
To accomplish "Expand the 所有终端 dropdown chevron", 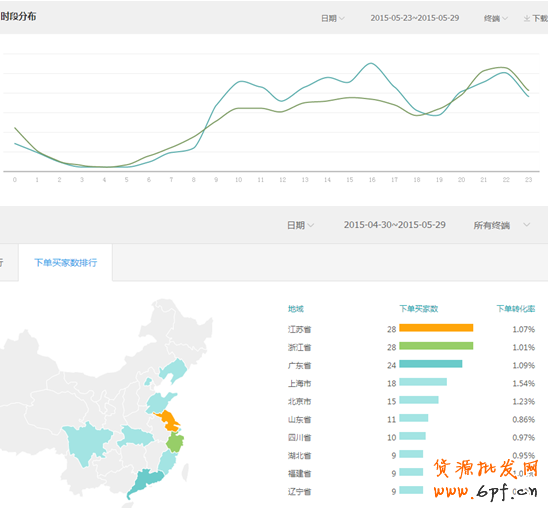I will click(527, 225).
